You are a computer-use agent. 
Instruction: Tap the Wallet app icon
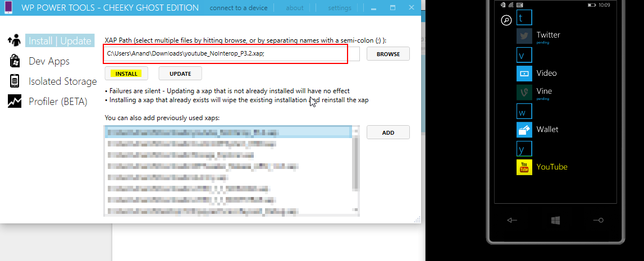tap(524, 130)
